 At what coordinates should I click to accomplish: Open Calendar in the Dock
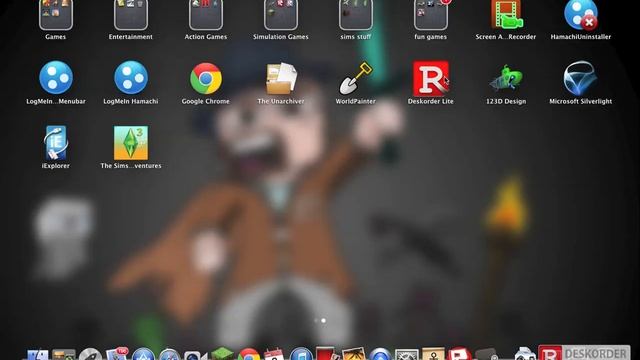(274, 354)
